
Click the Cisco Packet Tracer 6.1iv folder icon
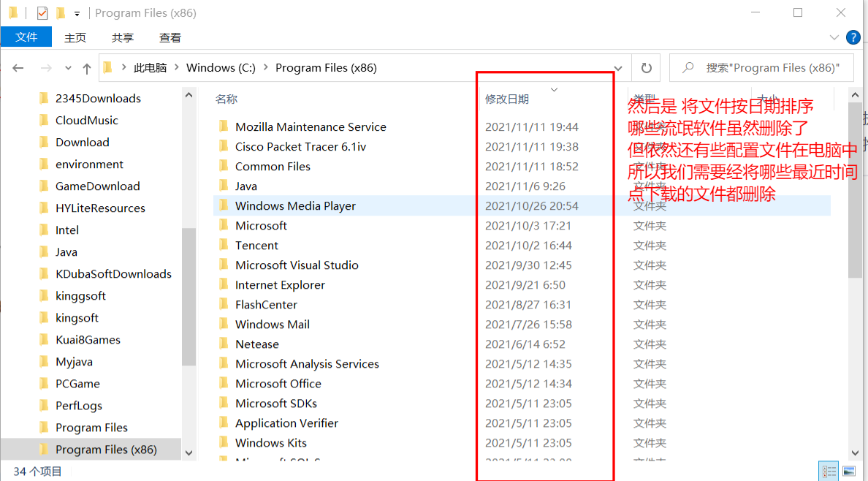[224, 146]
